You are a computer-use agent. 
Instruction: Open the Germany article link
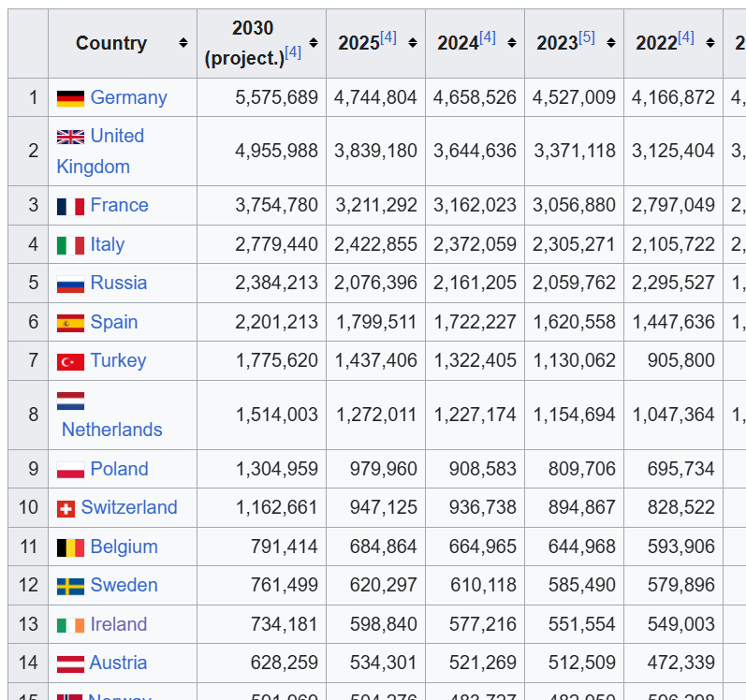pyautogui.click(x=128, y=97)
